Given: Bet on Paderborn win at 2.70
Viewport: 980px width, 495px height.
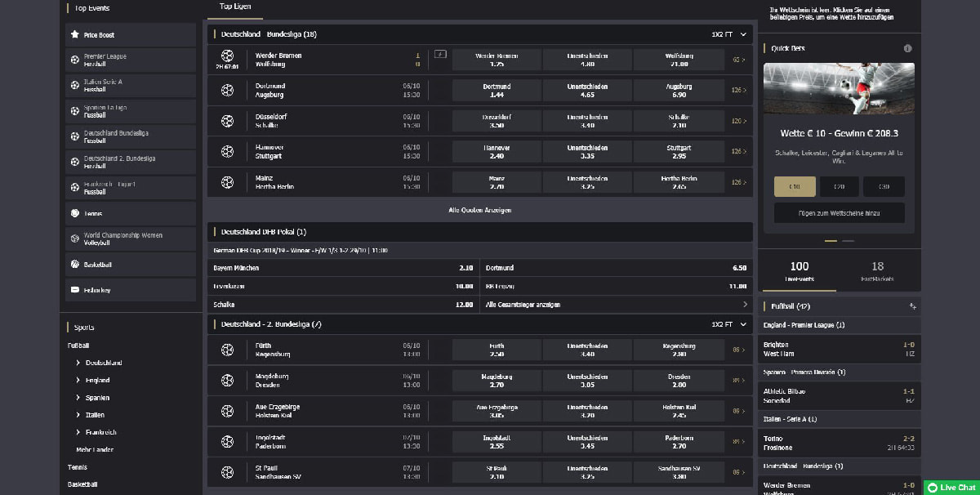Looking at the screenshot, I should coord(679,442).
